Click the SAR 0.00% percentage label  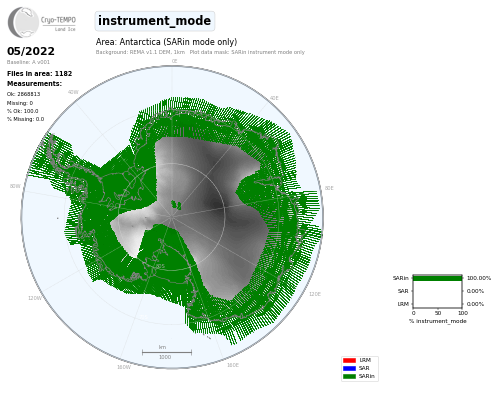475,291
